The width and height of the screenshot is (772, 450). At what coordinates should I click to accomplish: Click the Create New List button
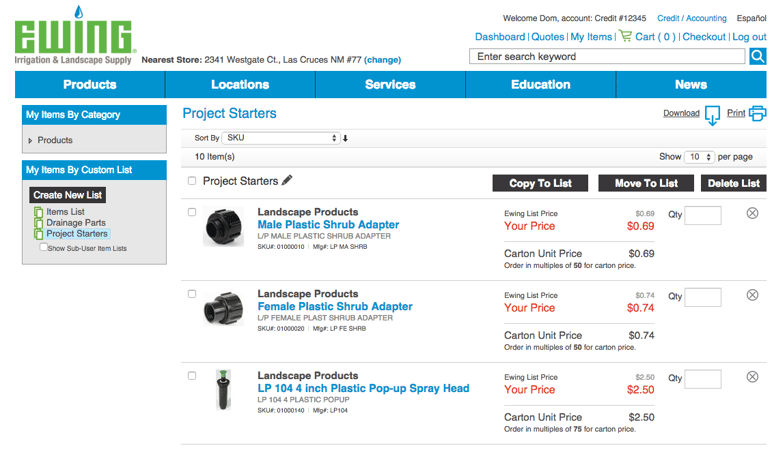(x=67, y=195)
